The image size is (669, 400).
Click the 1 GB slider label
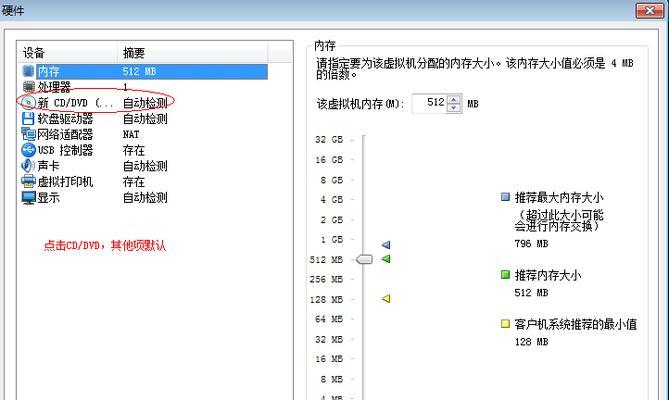click(332, 240)
